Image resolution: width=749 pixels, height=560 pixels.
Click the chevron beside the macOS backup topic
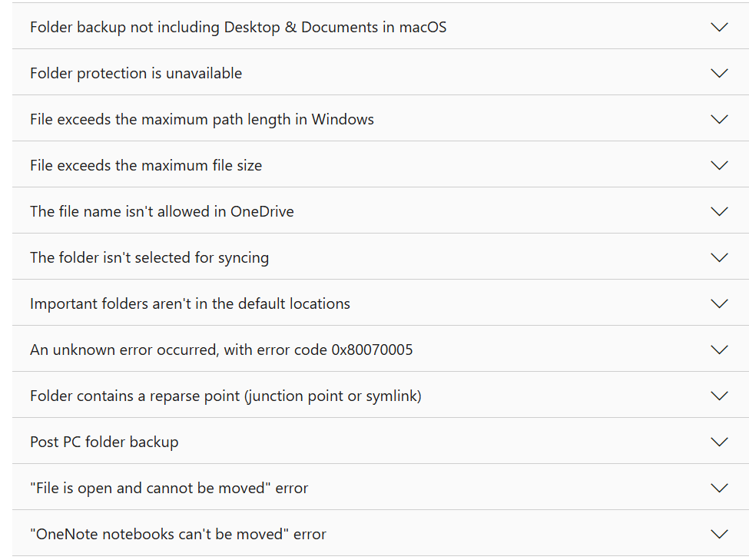click(719, 26)
